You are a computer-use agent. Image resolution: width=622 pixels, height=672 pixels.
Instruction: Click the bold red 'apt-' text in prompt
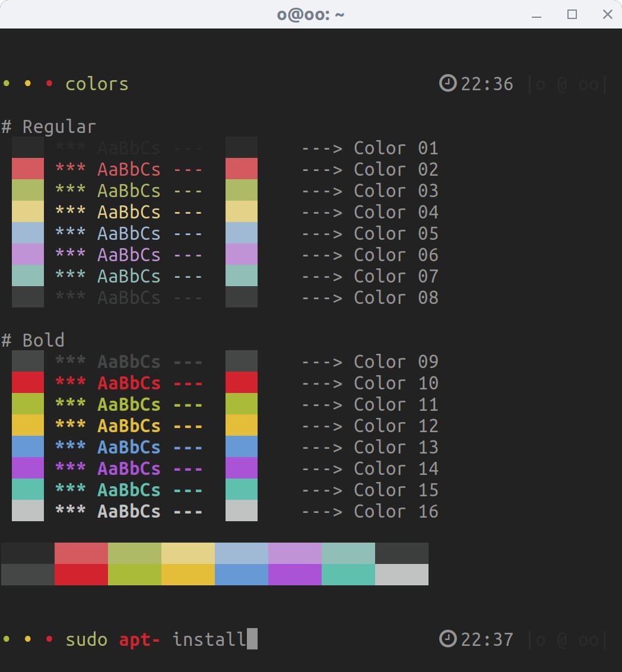click(x=139, y=639)
